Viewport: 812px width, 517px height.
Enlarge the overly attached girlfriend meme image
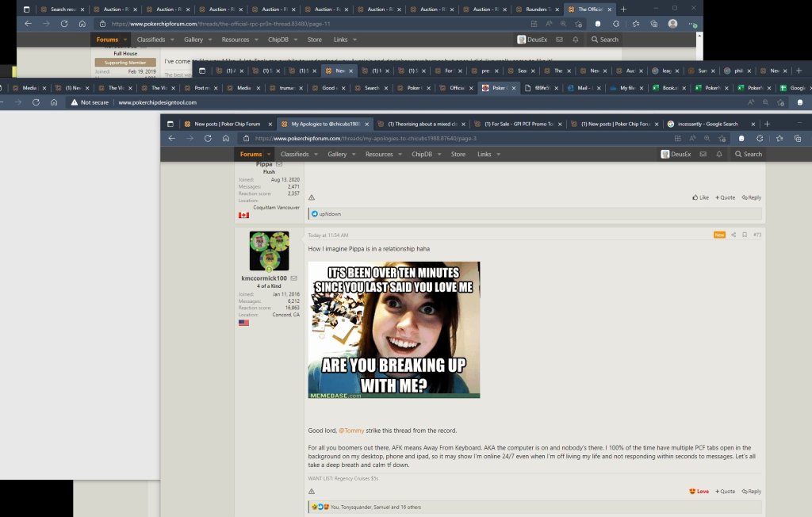point(394,330)
